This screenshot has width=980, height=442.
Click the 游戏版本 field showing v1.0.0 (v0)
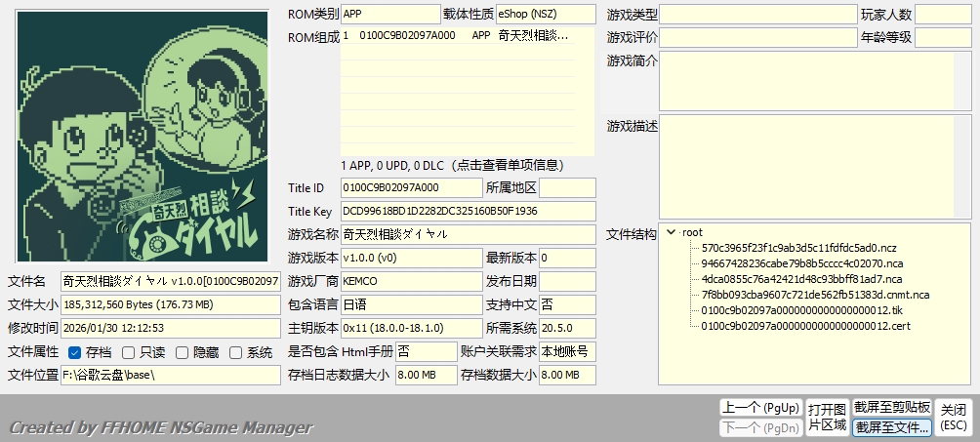(x=412, y=258)
